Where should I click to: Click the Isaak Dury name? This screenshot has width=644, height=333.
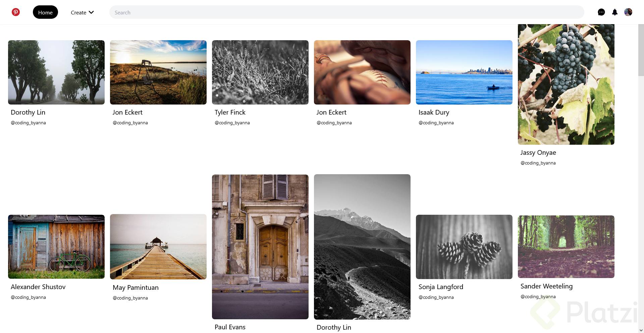pyautogui.click(x=434, y=113)
